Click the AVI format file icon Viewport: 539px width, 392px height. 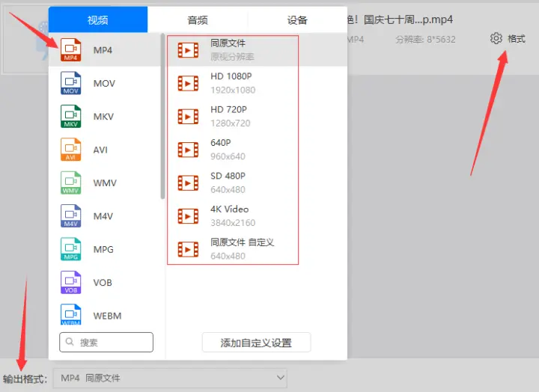pos(70,150)
